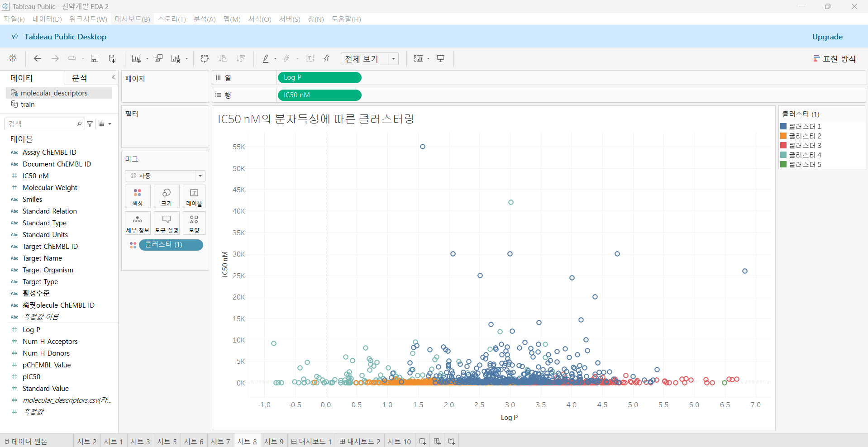Switch to the 분석 pane tab
Viewport: 868px width, 447px height.
(x=80, y=78)
